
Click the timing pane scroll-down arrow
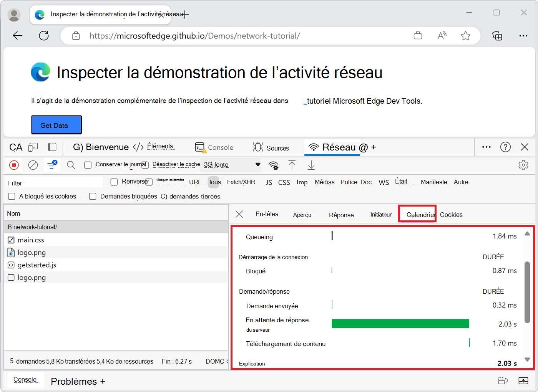[527, 360]
